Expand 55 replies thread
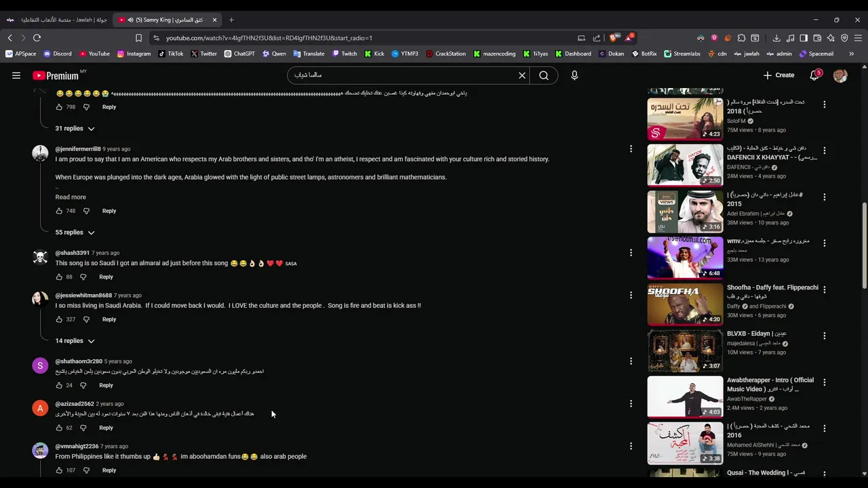The height and width of the screenshot is (488, 868). point(75,232)
